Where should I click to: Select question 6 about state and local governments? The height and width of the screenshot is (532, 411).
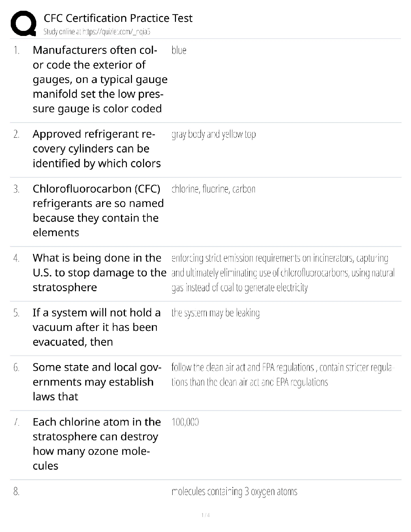[x=97, y=382]
